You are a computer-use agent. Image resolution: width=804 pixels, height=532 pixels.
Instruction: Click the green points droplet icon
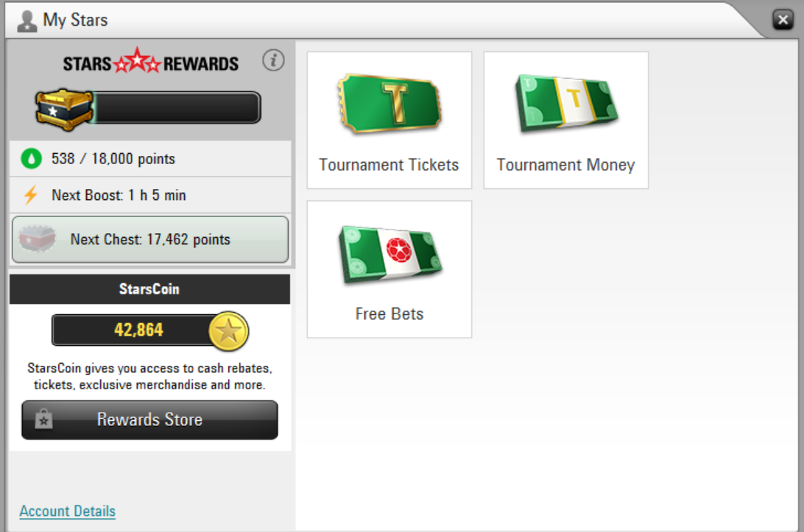[31, 159]
